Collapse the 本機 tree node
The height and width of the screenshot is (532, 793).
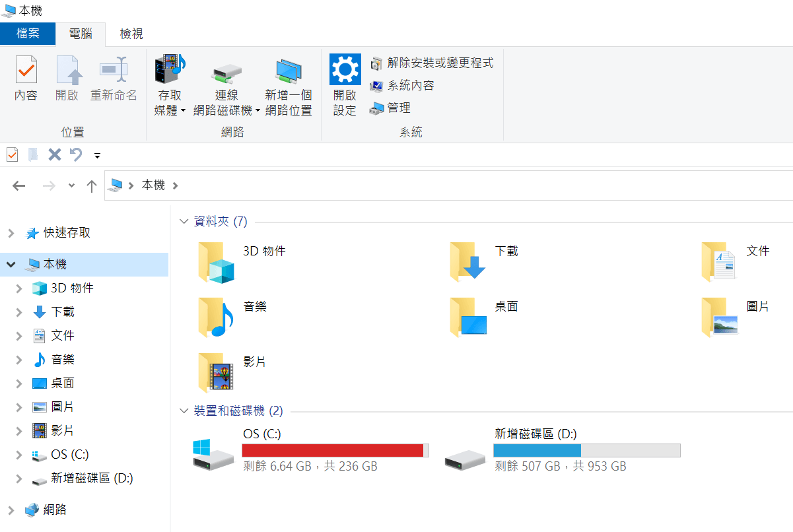point(11,265)
